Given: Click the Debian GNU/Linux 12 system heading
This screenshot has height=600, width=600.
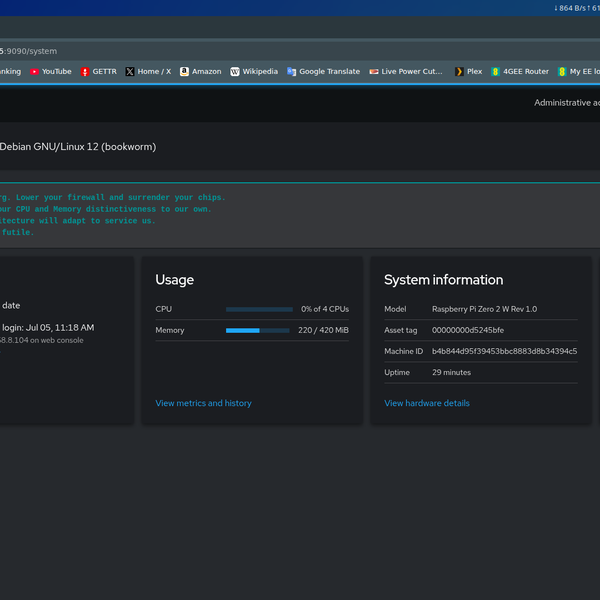Looking at the screenshot, I should tap(78, 146).
